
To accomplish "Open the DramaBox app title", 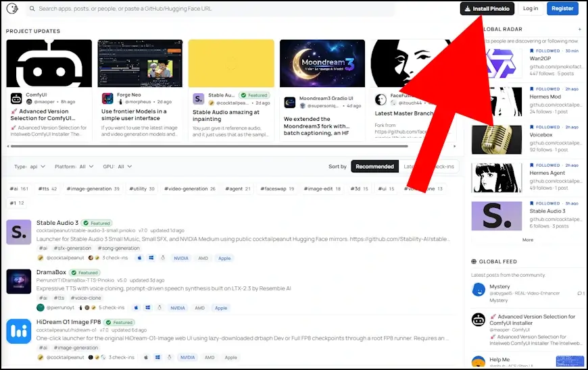I will 51,272.
